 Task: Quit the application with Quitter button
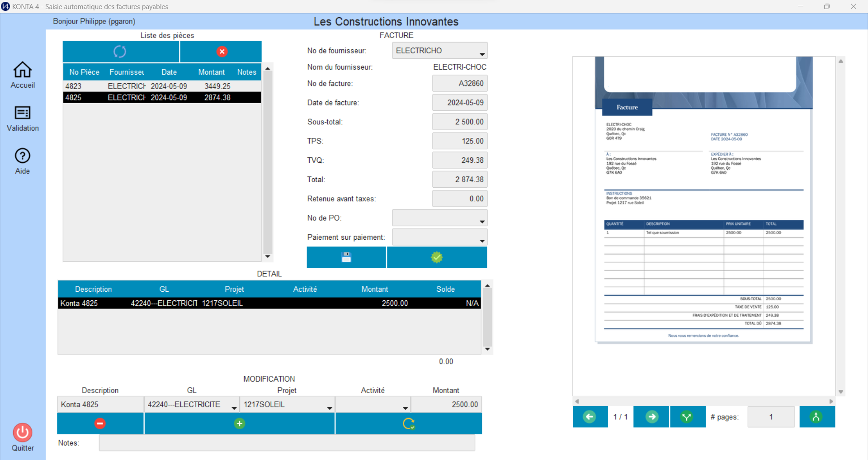(23, 437)
